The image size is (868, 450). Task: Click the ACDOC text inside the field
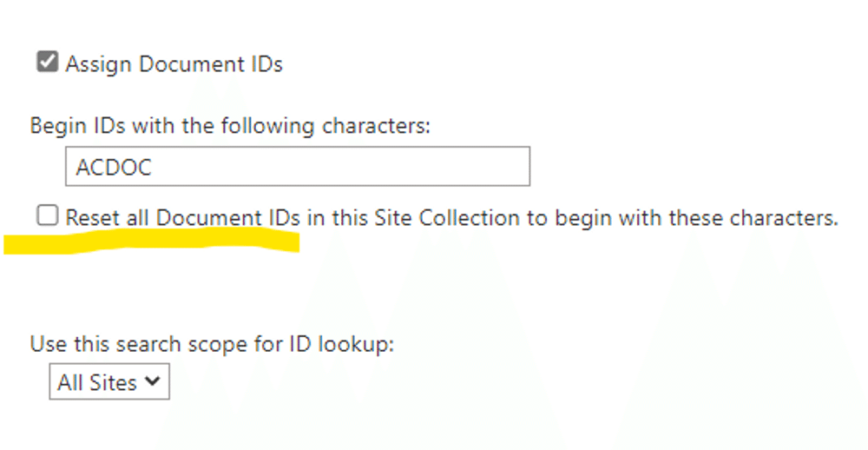pyautogui.click(x=114, y=167)
